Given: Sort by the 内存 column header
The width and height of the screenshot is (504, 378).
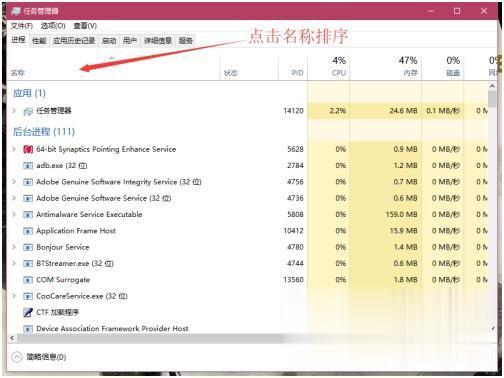Looking at the screenshot, I should [386, 68].
